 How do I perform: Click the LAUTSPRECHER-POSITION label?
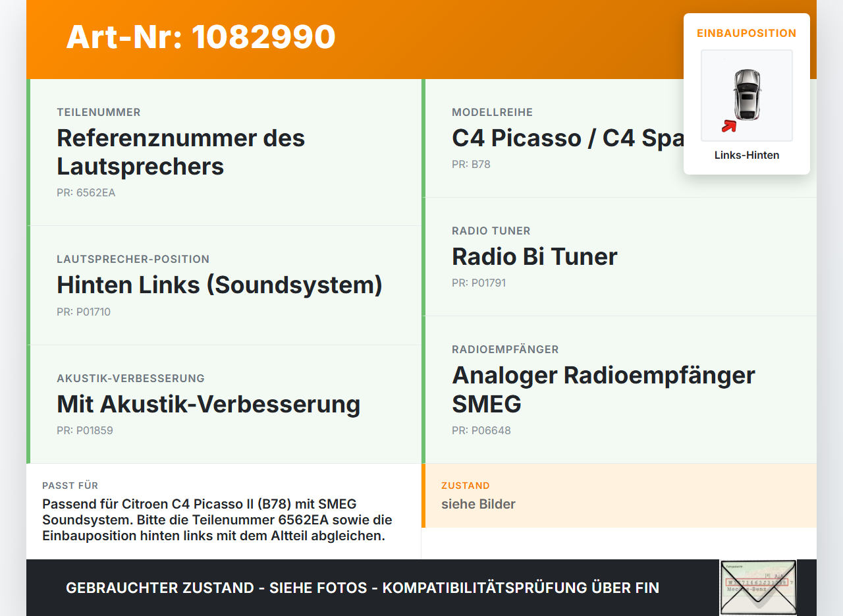click(133, 260)
